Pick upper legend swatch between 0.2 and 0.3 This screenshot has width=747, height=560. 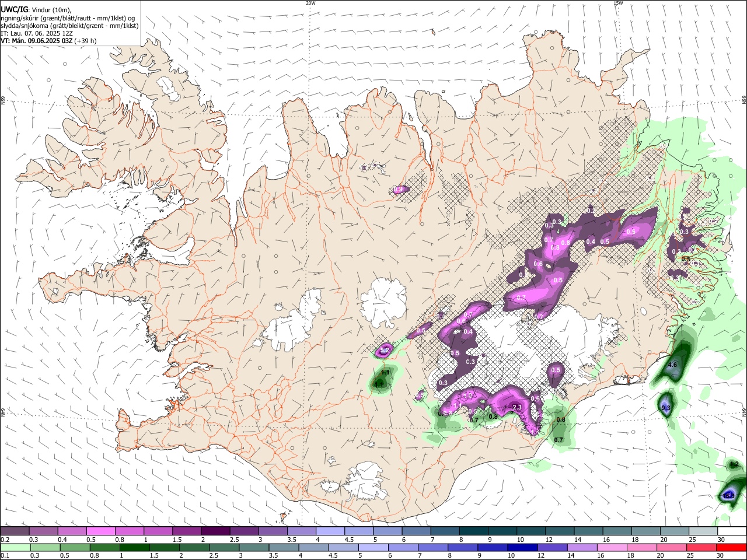pos(15,531)
